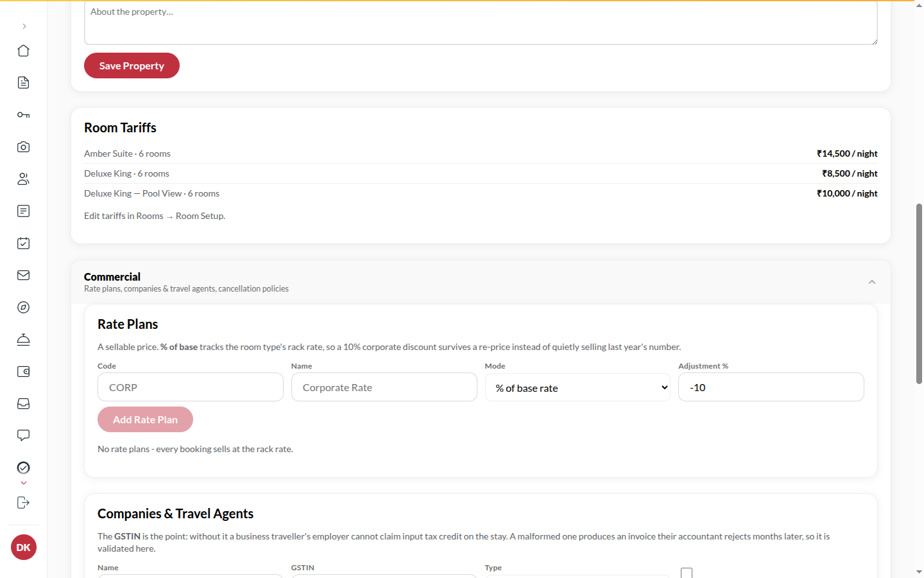Image resolution: width=924 pixels, height=578 pixels.
Task: Open the wallet icon in sidebar
Action: point(24,372)
